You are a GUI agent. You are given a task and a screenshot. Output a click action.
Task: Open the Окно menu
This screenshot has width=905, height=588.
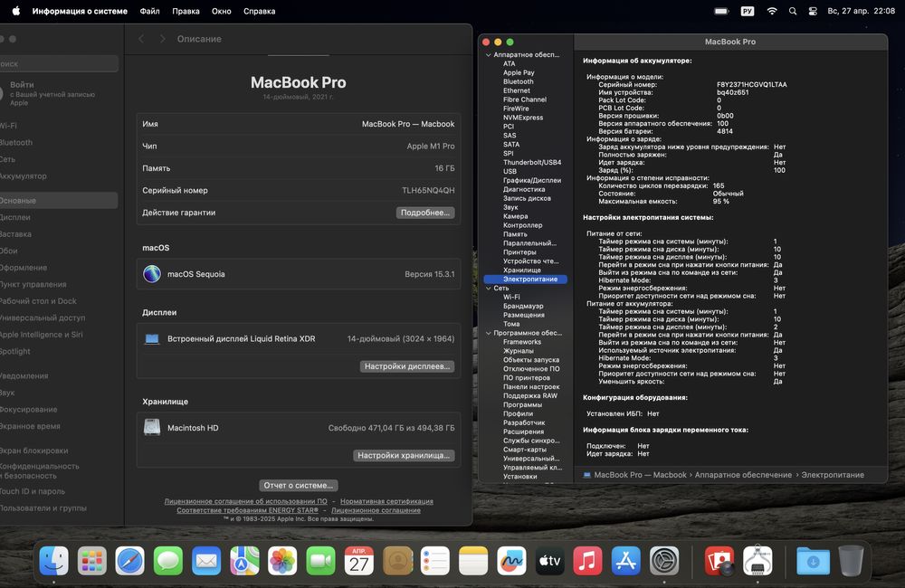[221, 11]
